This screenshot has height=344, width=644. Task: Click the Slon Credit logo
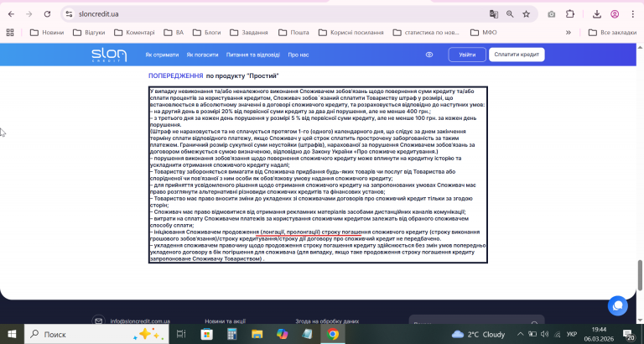point(109,55)
